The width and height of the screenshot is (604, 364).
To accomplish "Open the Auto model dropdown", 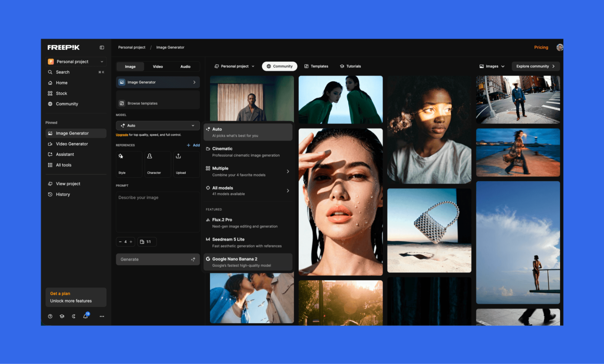I will 157,126.
